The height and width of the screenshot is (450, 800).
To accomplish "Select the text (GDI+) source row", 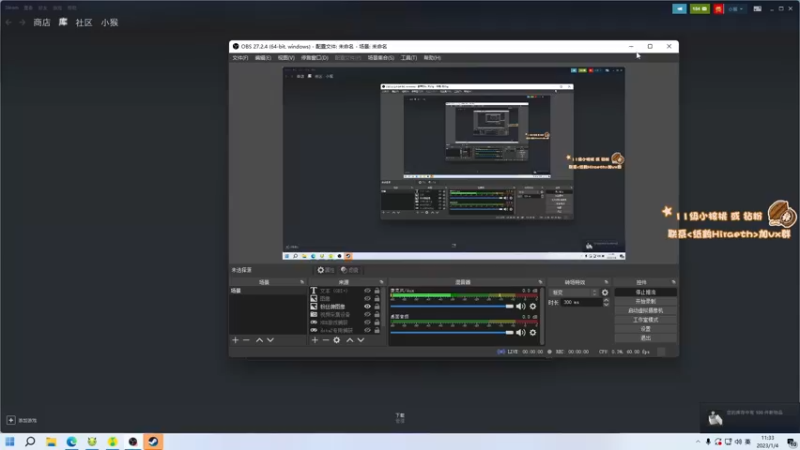I will click(x=345, y=291).
